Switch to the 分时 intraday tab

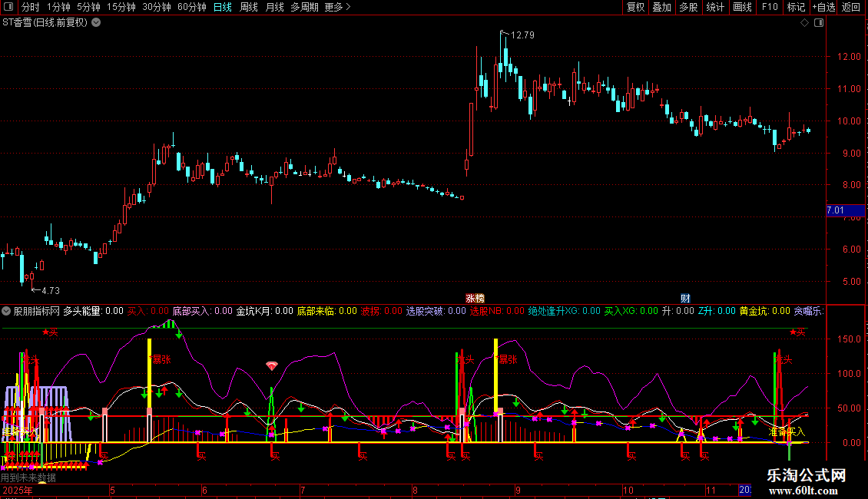(30, 8)
